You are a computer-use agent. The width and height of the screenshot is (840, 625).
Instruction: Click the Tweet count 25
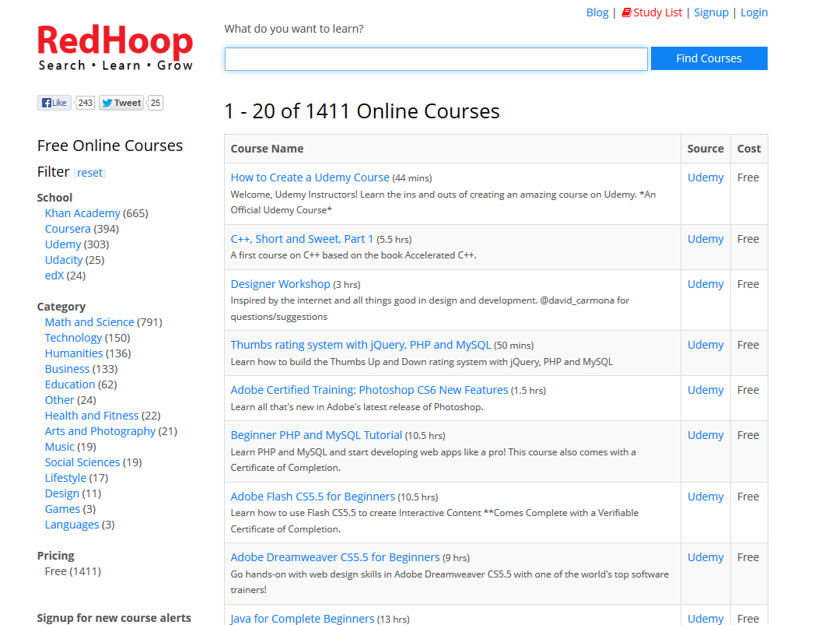click(x=156, y=103)
